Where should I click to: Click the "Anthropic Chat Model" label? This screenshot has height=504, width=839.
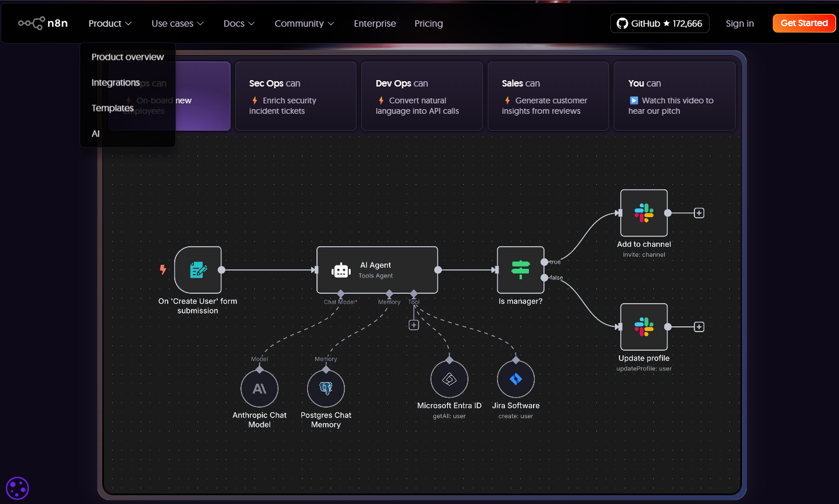[x=260, y=420]
